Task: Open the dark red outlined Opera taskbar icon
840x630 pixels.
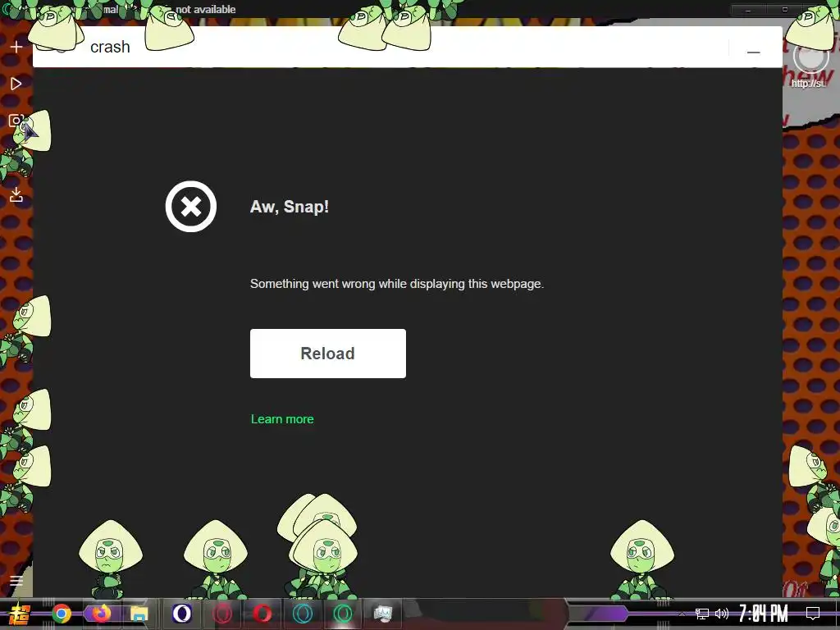Action: tap(222, 614)
